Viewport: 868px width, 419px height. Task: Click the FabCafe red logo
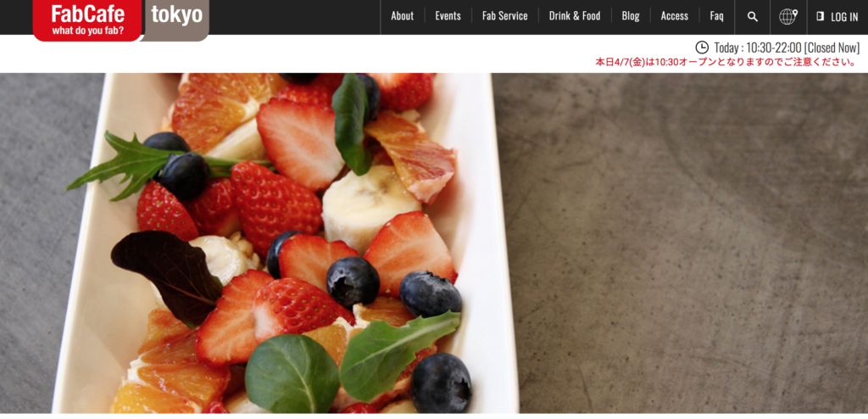pyautogui.click(x=87, y=20)
